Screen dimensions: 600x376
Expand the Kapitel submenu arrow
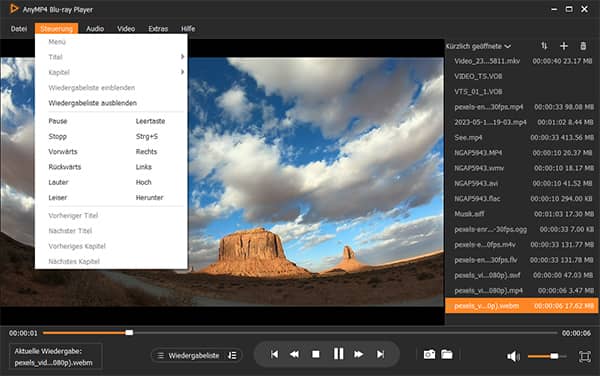tap(183, 72)
